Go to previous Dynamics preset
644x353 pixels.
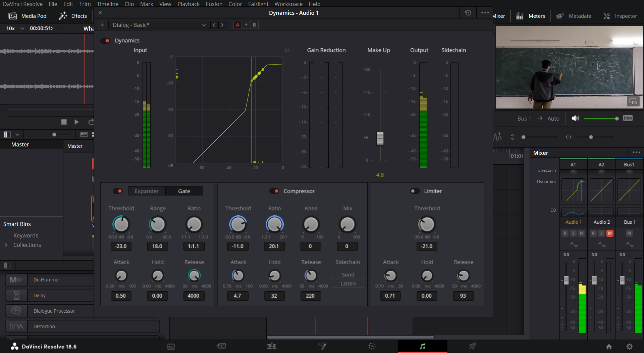[x=214, y=25]
